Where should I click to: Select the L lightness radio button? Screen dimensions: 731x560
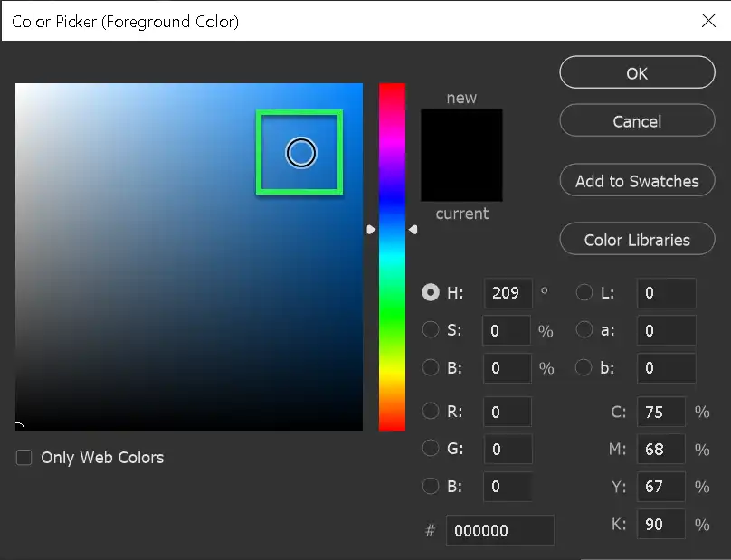tap(584, 292)
